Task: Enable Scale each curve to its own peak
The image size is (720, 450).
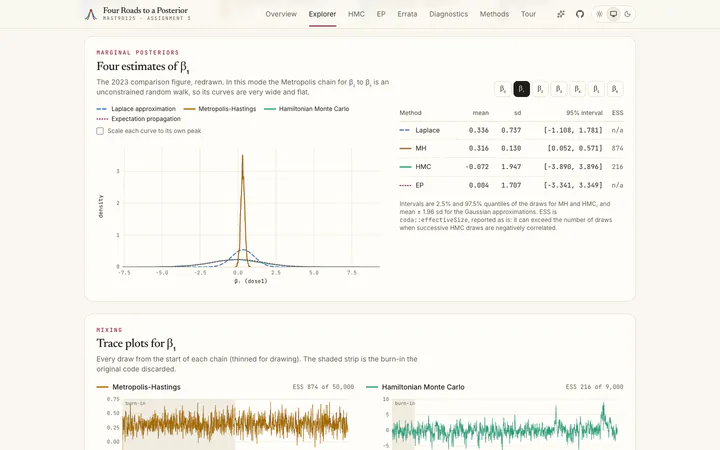Action: tap(100, 131)
